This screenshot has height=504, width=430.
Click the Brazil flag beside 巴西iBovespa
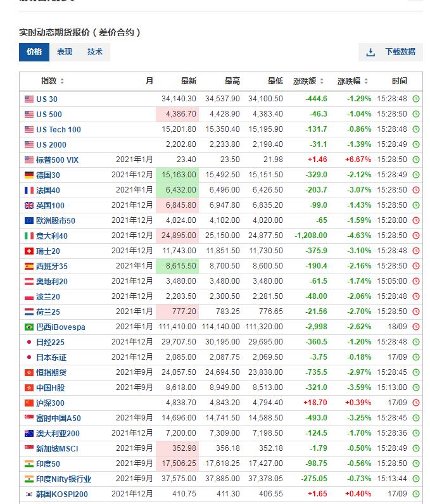point(29,327)
